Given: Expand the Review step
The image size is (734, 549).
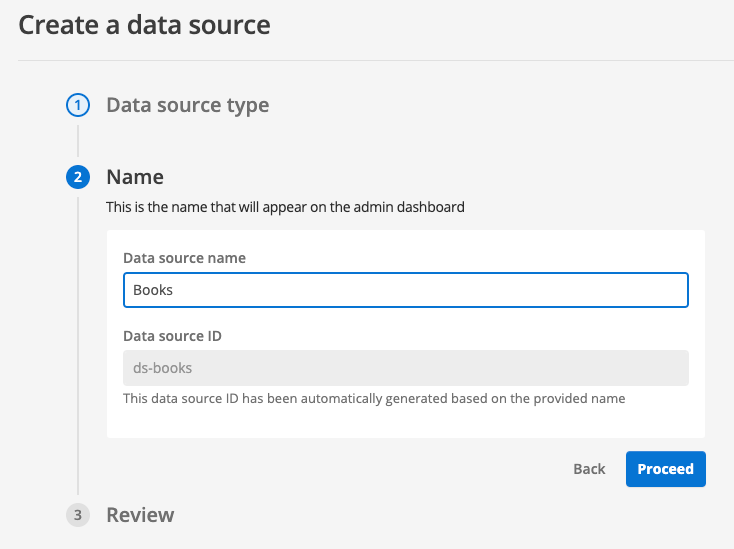Looking at the screenshot, I should pyautogui.click(x=140, y=515).
